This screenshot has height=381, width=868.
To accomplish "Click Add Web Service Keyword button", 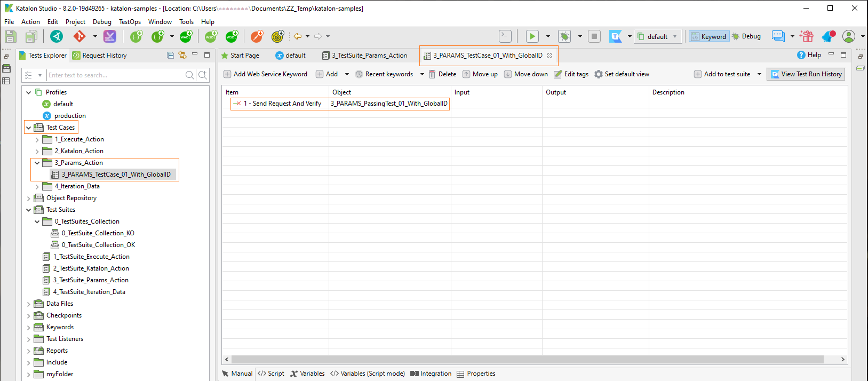I will 265,74.
